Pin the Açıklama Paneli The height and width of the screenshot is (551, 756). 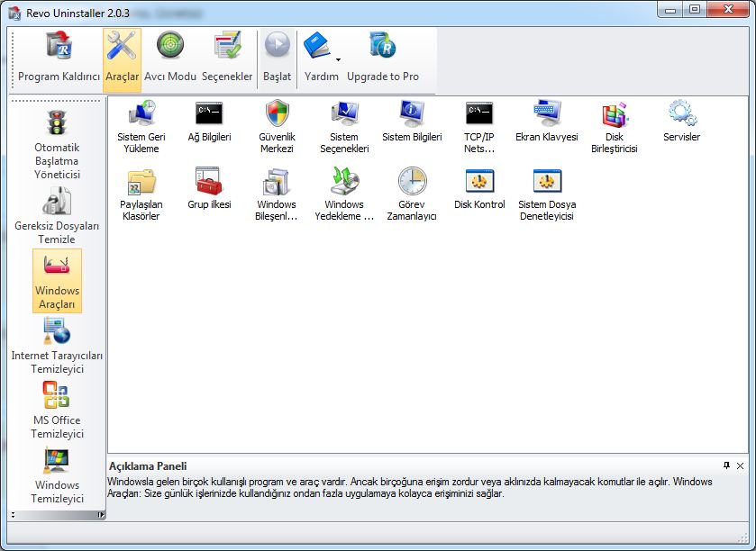click(x=726, y=465)
